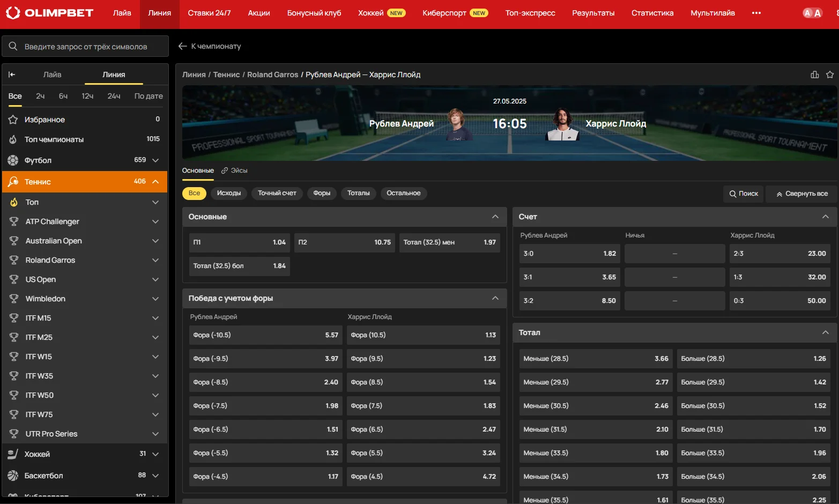Click the sidebar collapse arrow icon
The width and height of the screenshot is (839, 504).
click(x=12, y=75)
